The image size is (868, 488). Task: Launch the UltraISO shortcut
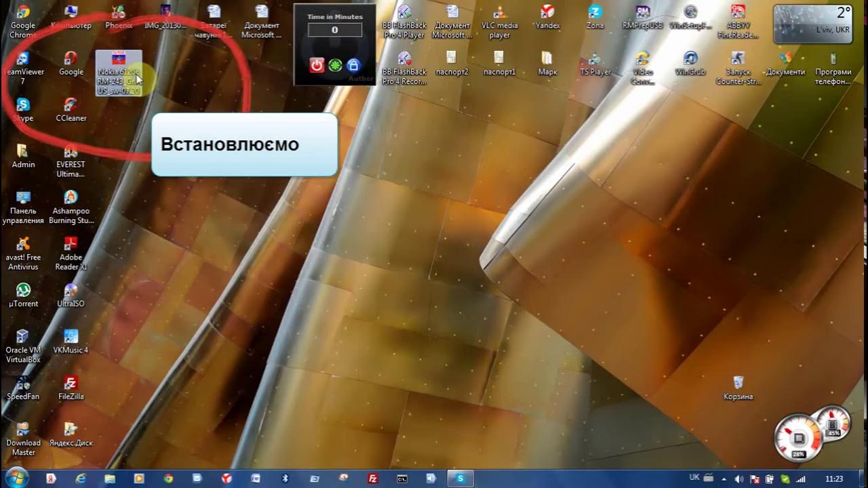click(x=71, y=296)
